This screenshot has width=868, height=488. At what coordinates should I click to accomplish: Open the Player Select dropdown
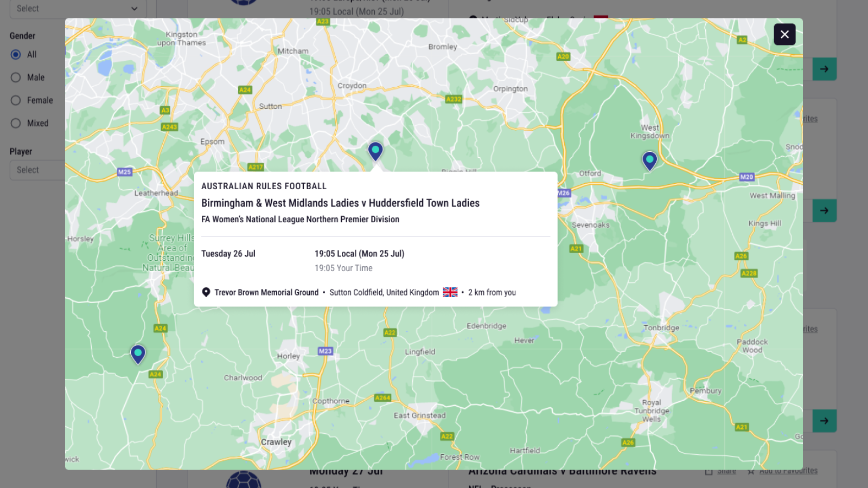pos(37,170)
